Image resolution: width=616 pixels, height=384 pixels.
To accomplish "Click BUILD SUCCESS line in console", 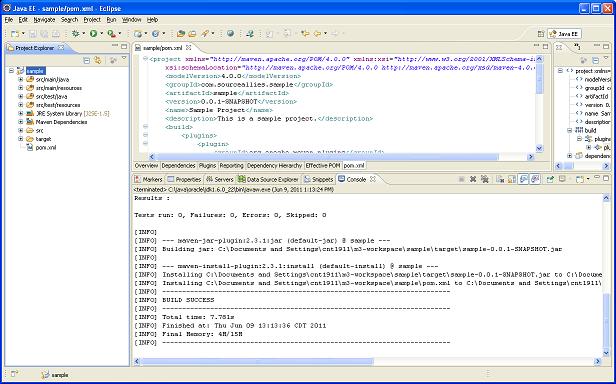I will tap(188, 300).
